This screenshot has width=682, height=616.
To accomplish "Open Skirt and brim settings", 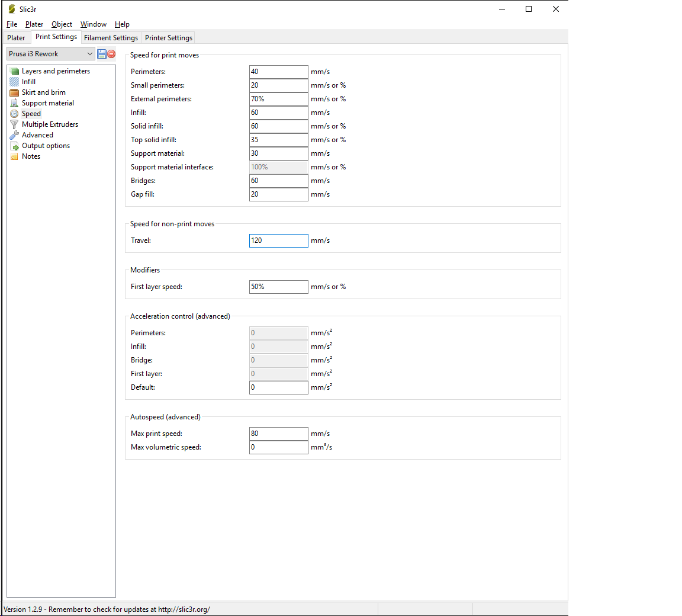I will (44, 92).
